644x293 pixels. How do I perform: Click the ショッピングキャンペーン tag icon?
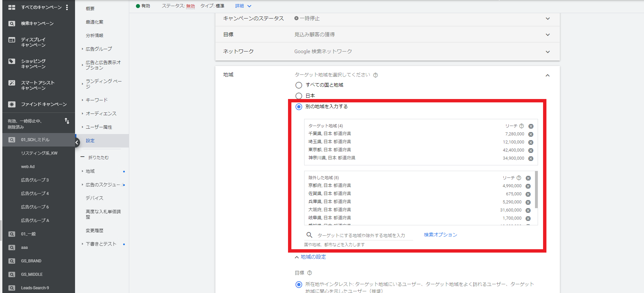(12, 61)
